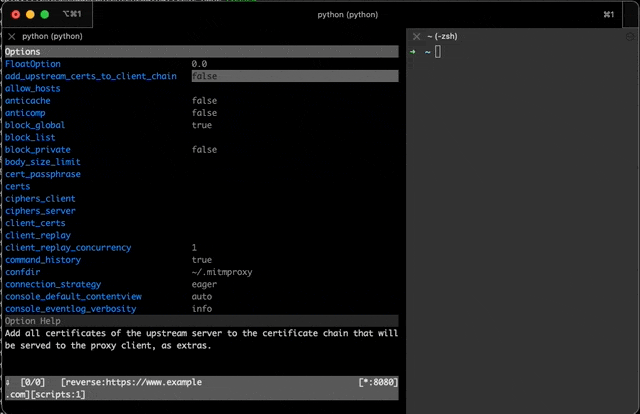Viewport: 640px width, 414px height.
Task: Click the client_replay_concurrency value 1
Action: (x=194, y=248)
